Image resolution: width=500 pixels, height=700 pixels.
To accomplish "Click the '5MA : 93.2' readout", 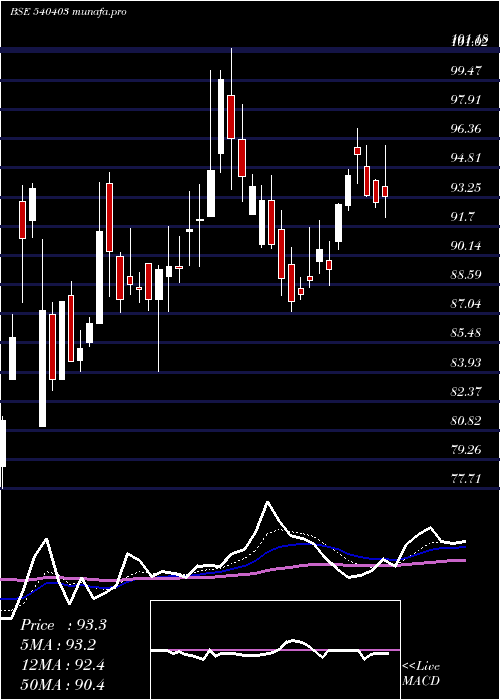I will (x=58, y=645).
